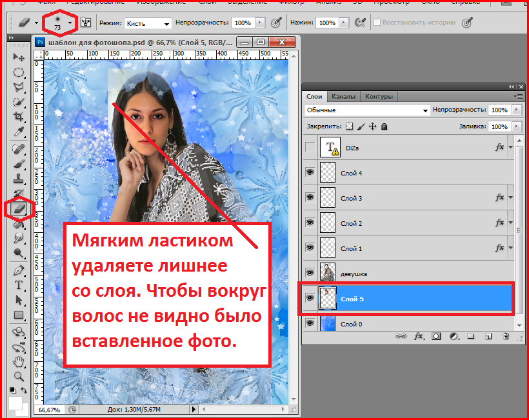Hide layer Слой 4
This screenshot has height=420, width=529.
pyautogui.click(x=310, y=172)
